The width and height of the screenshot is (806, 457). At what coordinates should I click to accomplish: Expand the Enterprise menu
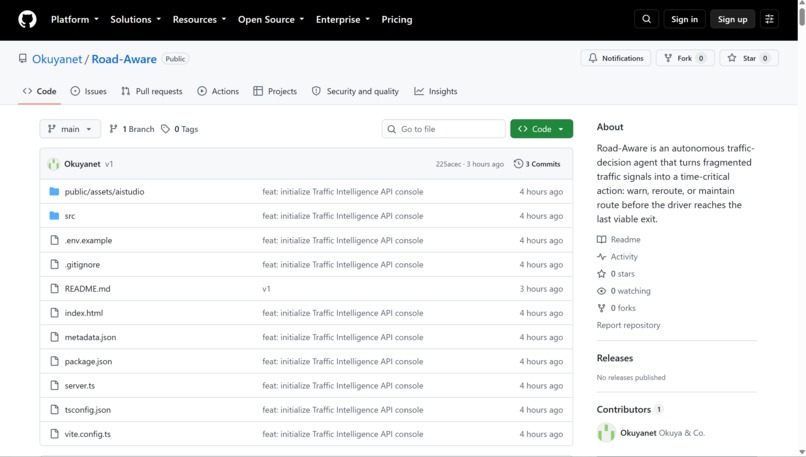pyautogui.click(x=343, y=20)
